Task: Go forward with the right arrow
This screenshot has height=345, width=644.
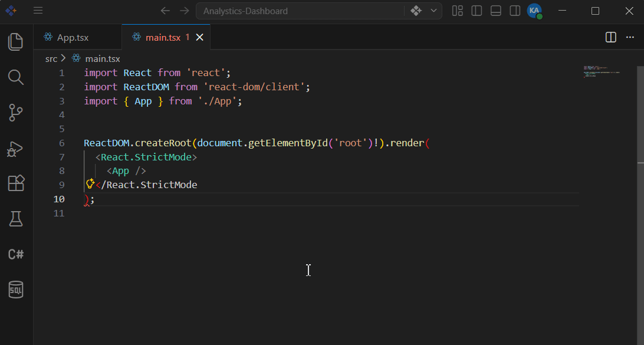Action: [185, 11]
